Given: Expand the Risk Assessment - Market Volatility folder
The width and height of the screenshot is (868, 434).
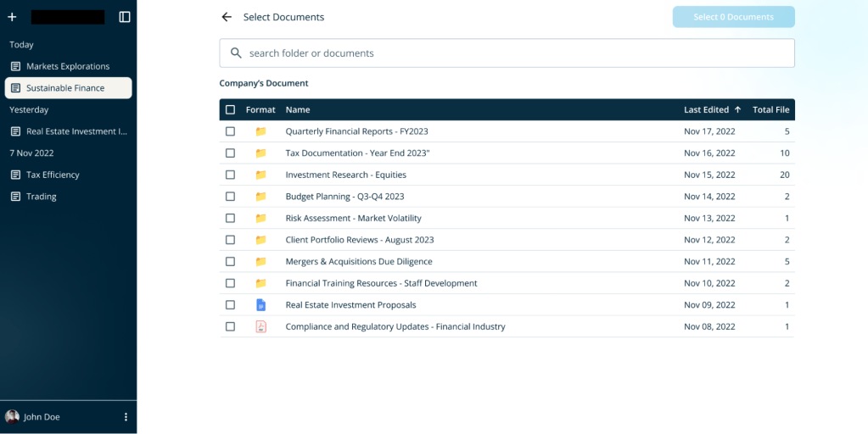Looking at the screenshot, I should pyautogui.click(x=353, y=218).
